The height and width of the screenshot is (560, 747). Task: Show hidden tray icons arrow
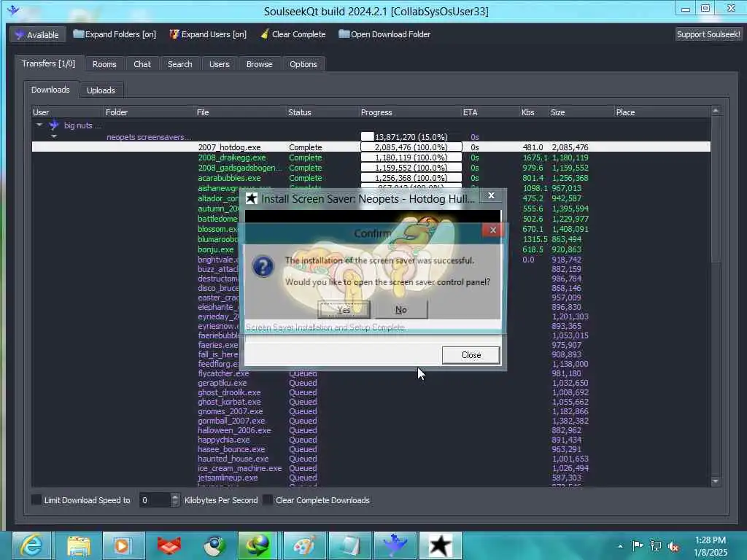(x=620, y=546)
